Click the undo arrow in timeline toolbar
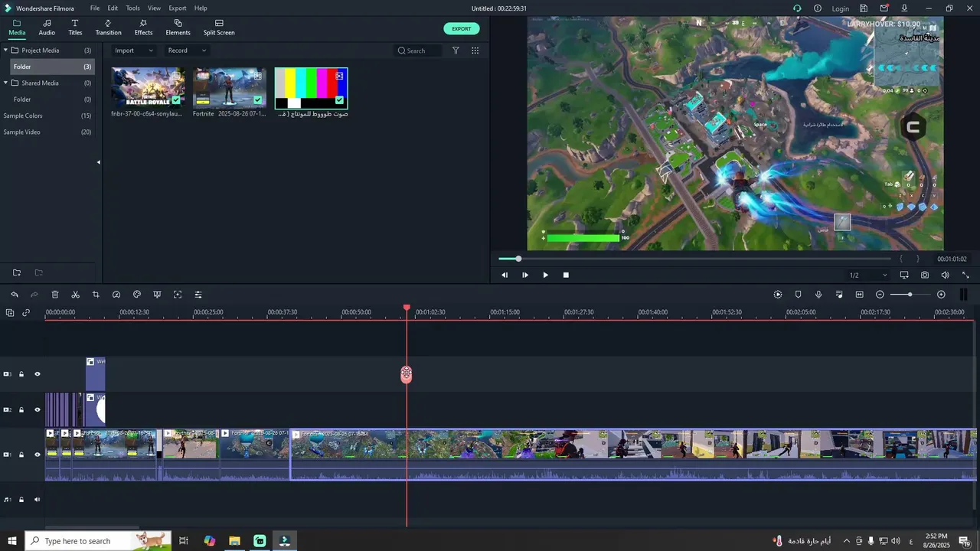Screen dimensions: 980x551 tap(14, 295)
